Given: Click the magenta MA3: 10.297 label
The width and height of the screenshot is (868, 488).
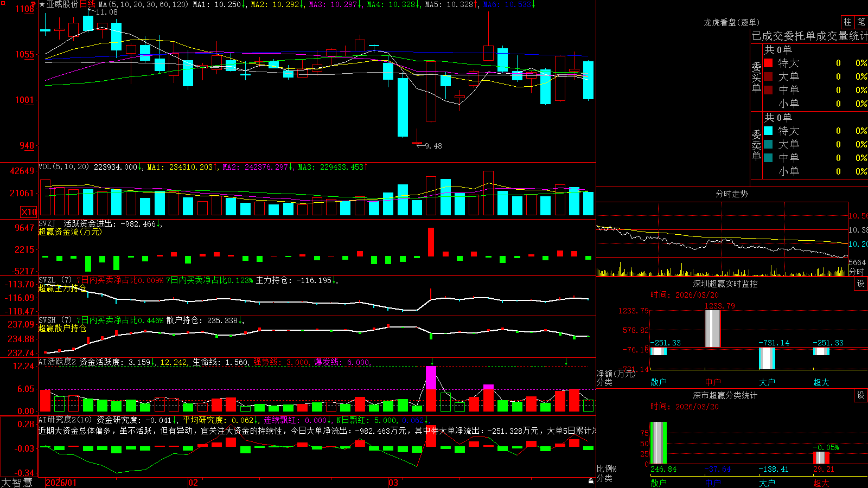Looking at the screenshot, I should click(x=335, y=4).
